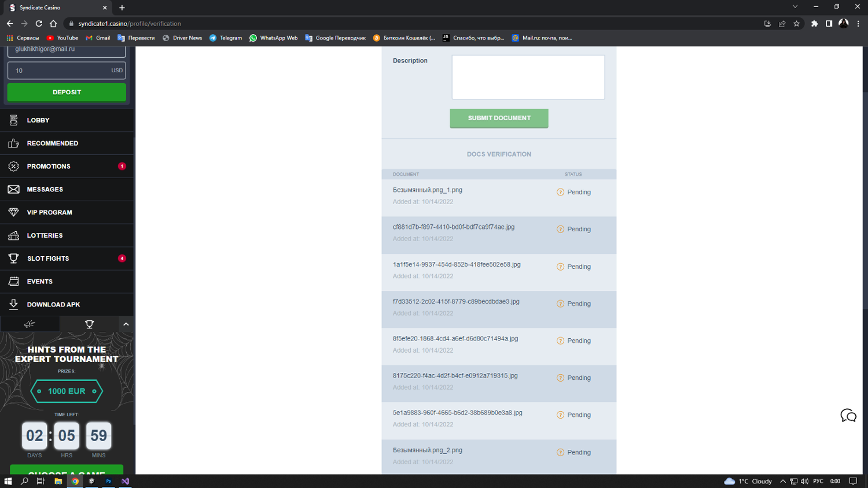Click Pending status icon for 8f5efe20 file
The width and height of the screenshot is (868, 488).
pos(560,341)
